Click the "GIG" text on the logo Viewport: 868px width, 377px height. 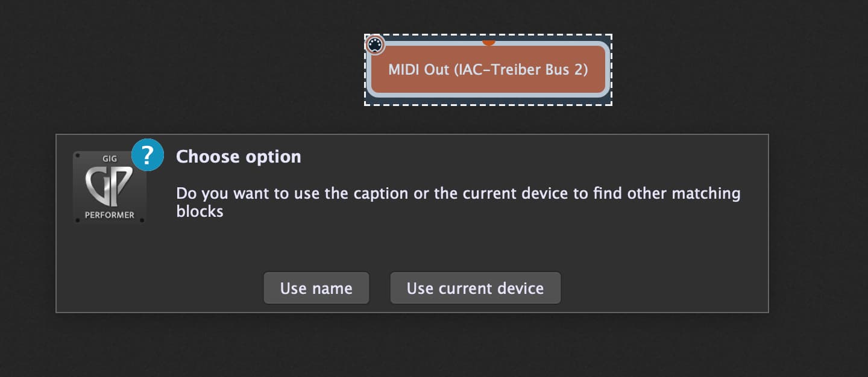tap(109, 160)
